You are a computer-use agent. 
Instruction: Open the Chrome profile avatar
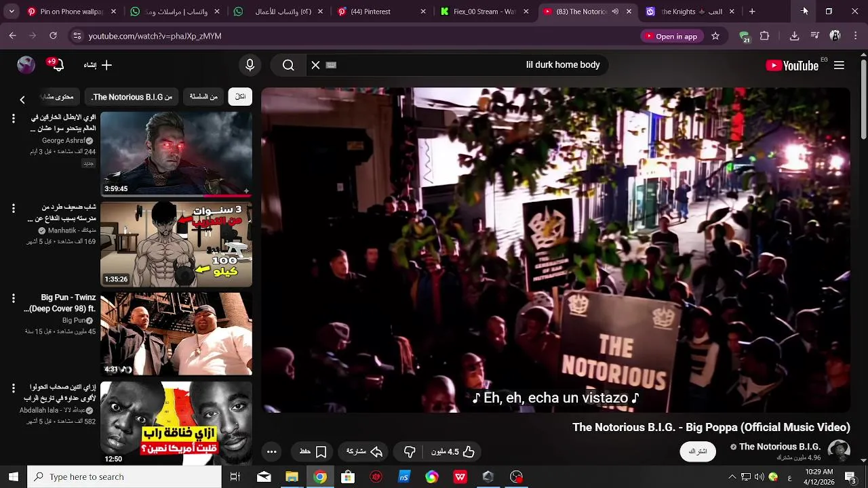tap(835, 36)
